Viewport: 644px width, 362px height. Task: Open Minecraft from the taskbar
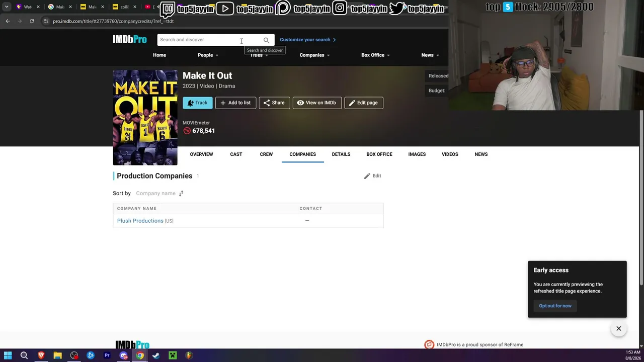(173, 355)
